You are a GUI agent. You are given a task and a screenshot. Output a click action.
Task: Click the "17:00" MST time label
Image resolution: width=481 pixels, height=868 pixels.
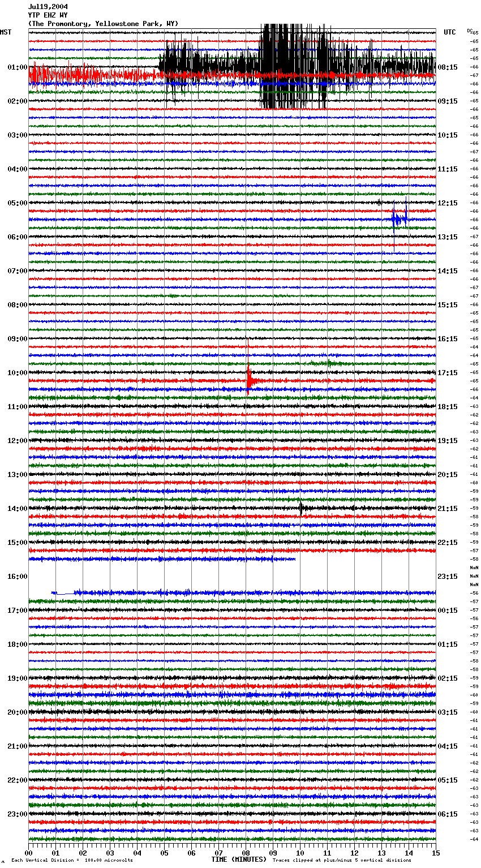tap(18, 610)
